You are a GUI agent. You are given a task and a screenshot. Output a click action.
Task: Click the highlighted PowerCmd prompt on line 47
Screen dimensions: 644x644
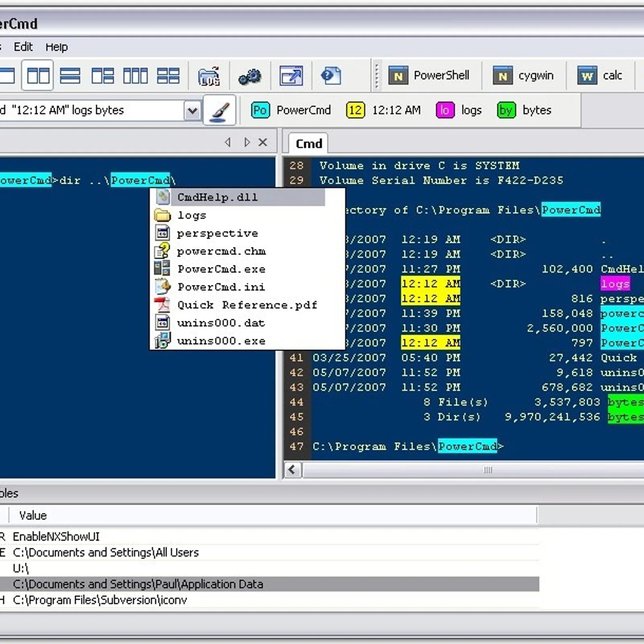coord(467,446)
